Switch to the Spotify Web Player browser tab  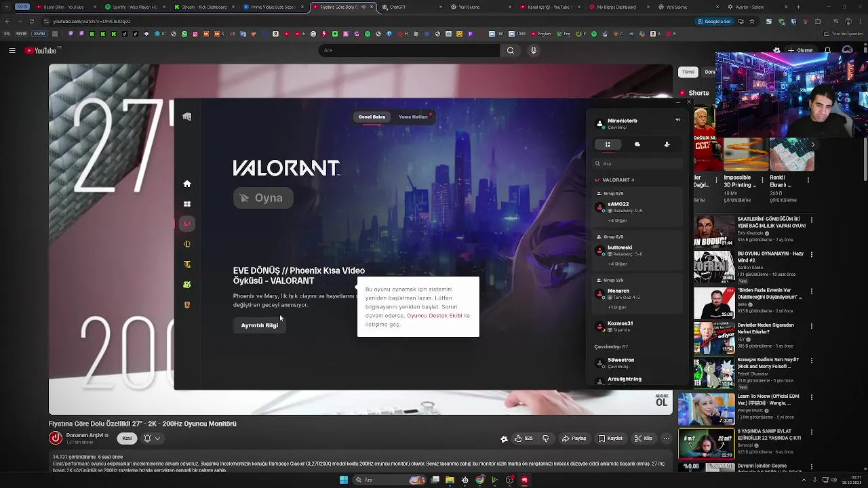pos(134,7)
